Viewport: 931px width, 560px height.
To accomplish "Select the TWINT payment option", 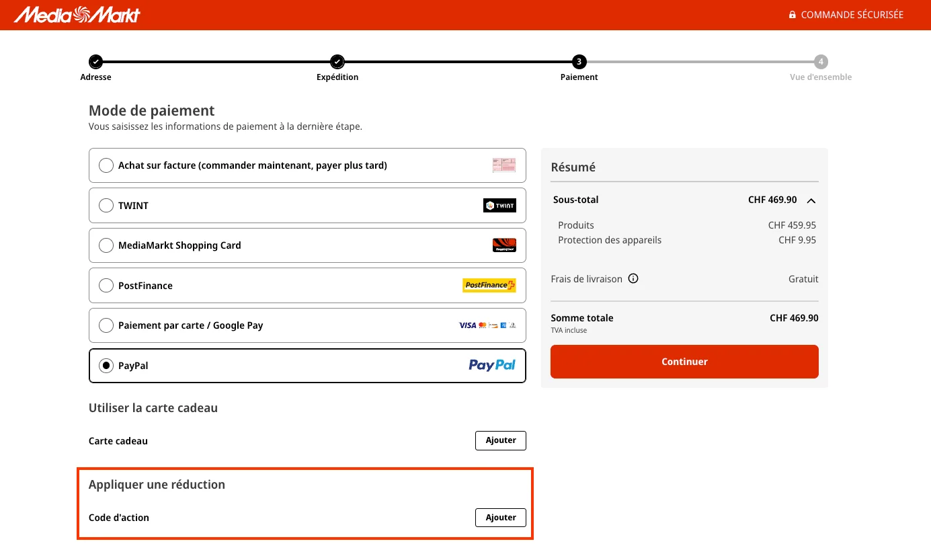I will (106, 205).
